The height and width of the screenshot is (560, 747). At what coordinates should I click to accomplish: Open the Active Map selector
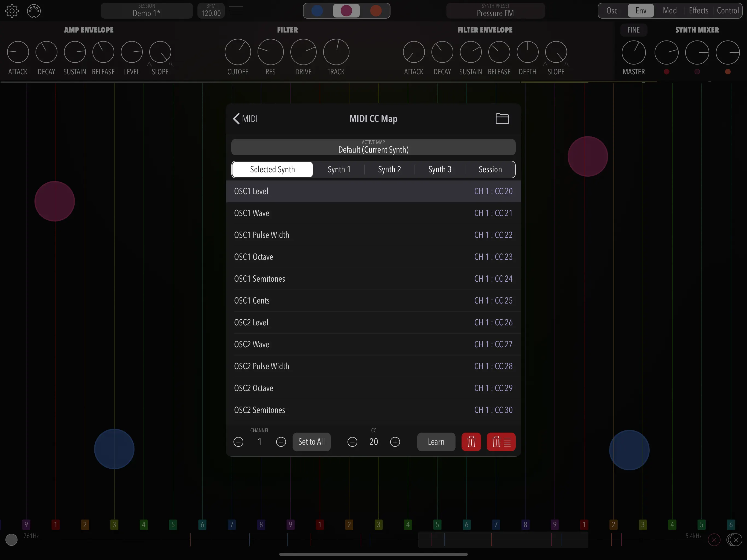coord(373,147)
